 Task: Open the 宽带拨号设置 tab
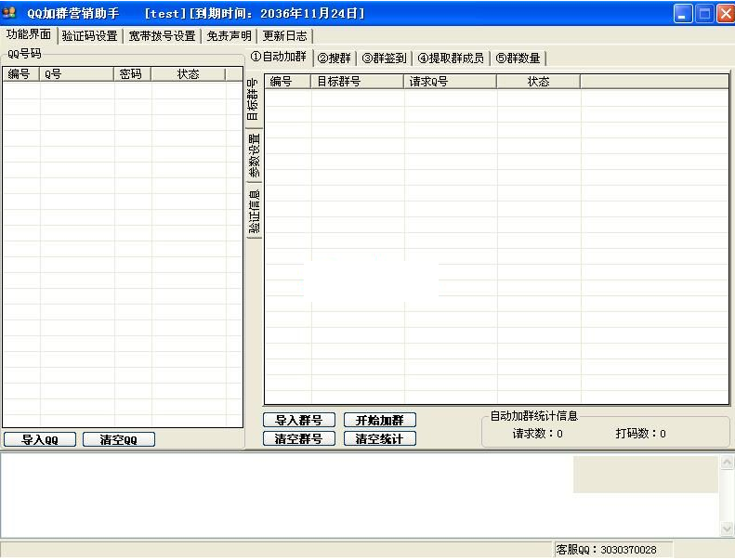tap(162, 36)
